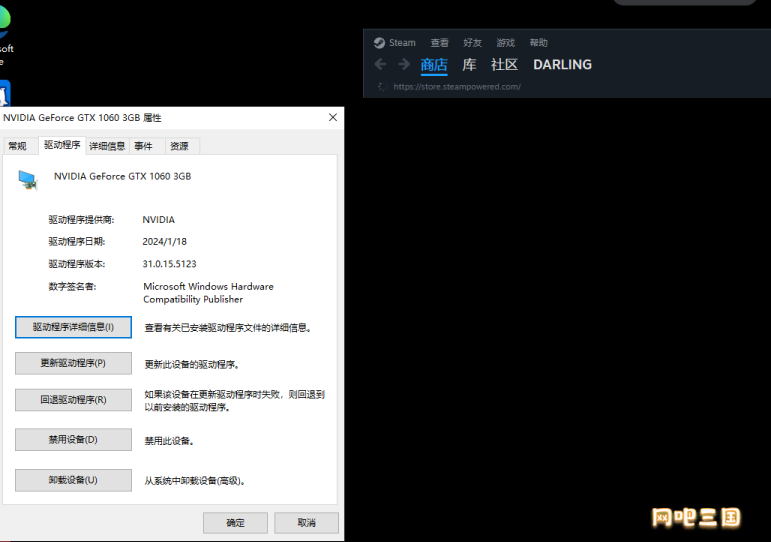Open the 好友 menu in Steam
The height and width of the screenshot is (542, 771).
[x=472, y=43]
